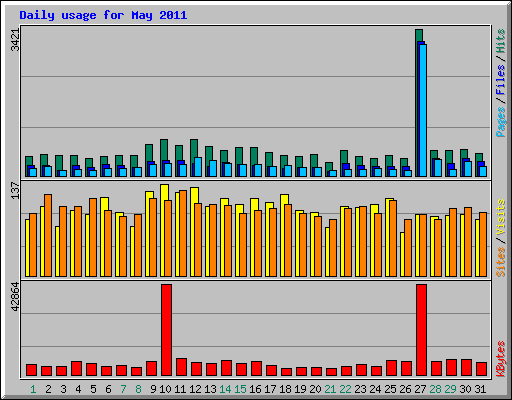Click the 137 axis label
Image resolution: width=512 pixels, height=400 pixels.
point(15,191)
